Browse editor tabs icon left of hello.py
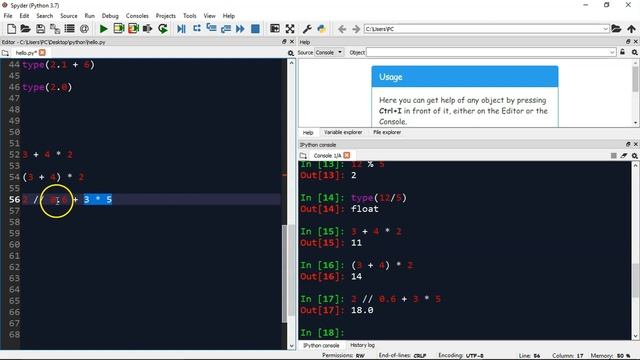 point(5,53)
